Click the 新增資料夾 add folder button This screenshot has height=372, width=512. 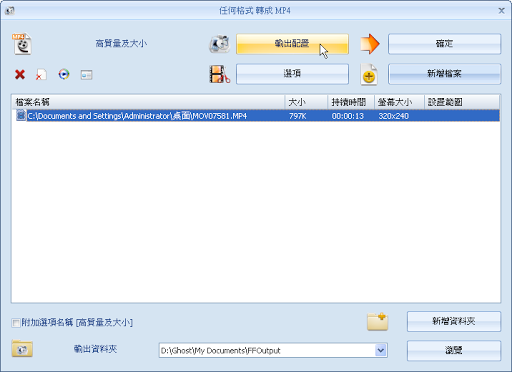(454, 321)
